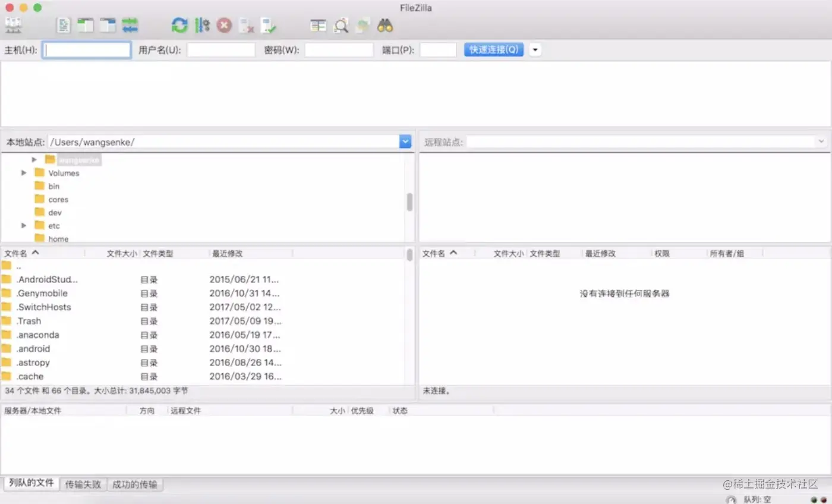Click the 端口(P) port field
The width and height of the screenshot is (832, 504).
tap(438, 50)
